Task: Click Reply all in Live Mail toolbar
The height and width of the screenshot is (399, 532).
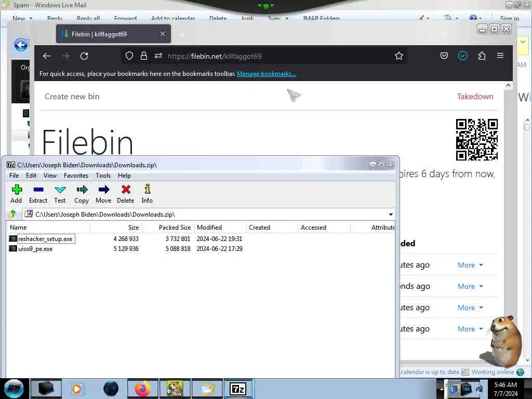Action: point(88,18)
